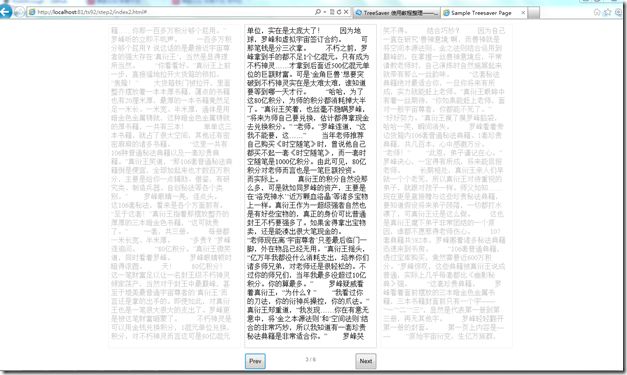Screen dimensions: 627x375
Task: Refresh the page with the reload icon
Action: (x=339, y=12)
